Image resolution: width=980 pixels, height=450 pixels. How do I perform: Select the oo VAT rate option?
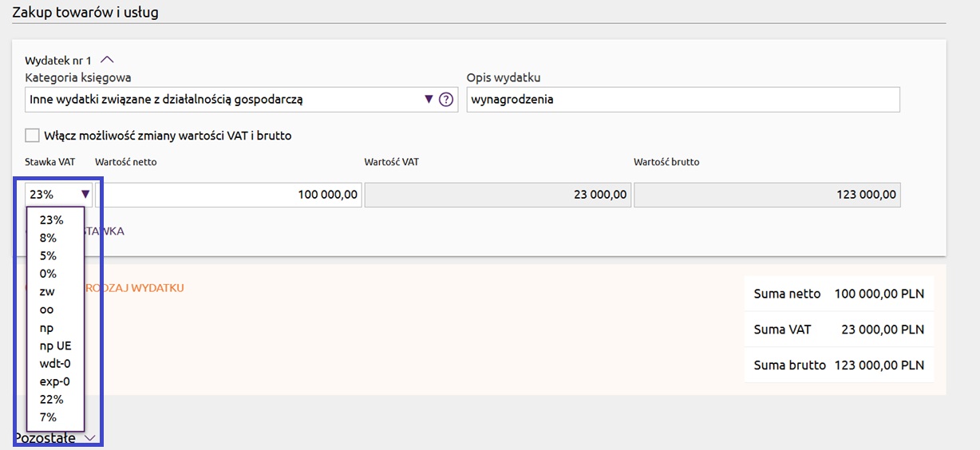tap(47, 310)
